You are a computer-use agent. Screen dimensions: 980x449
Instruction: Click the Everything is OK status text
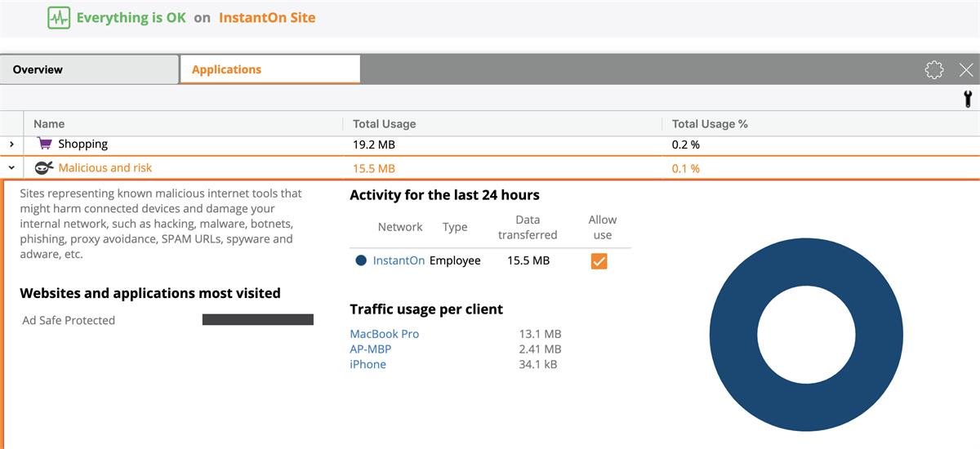[x=131, y=17]
